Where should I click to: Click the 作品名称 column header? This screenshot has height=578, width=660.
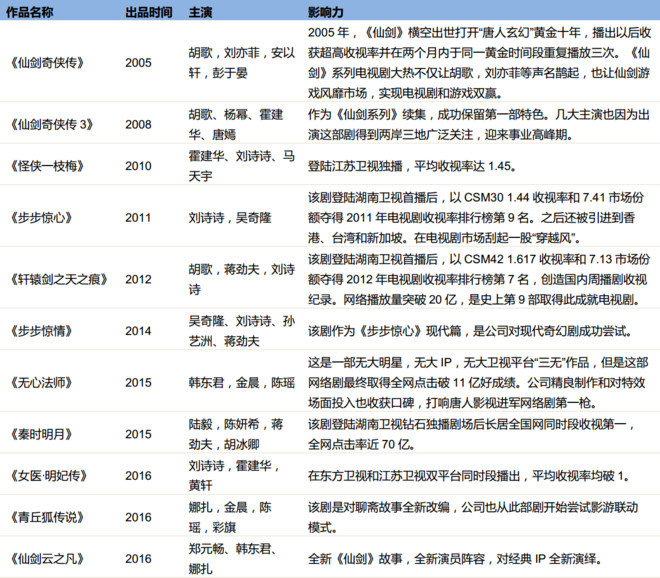click(x=29, y=13)
